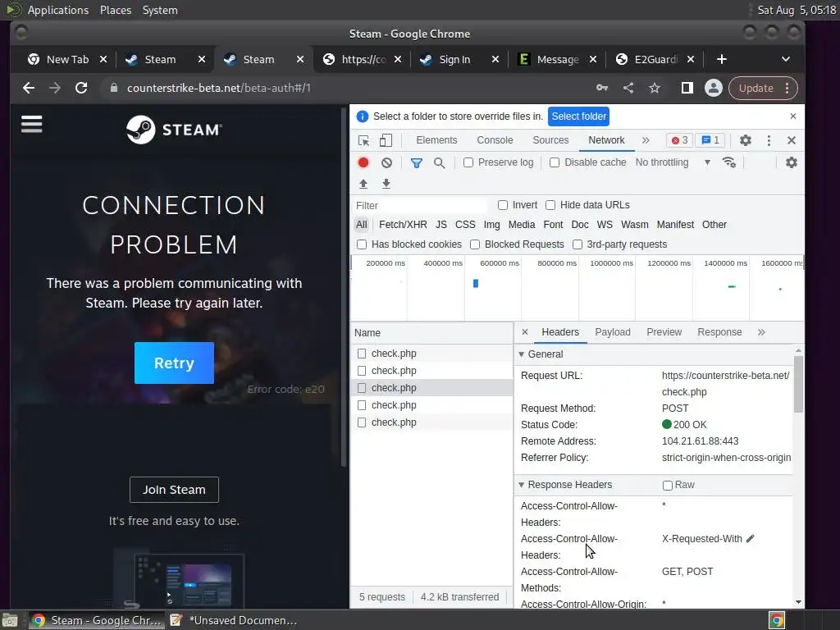Check Hide data URLs checkbox

click(x=550, y=205)
